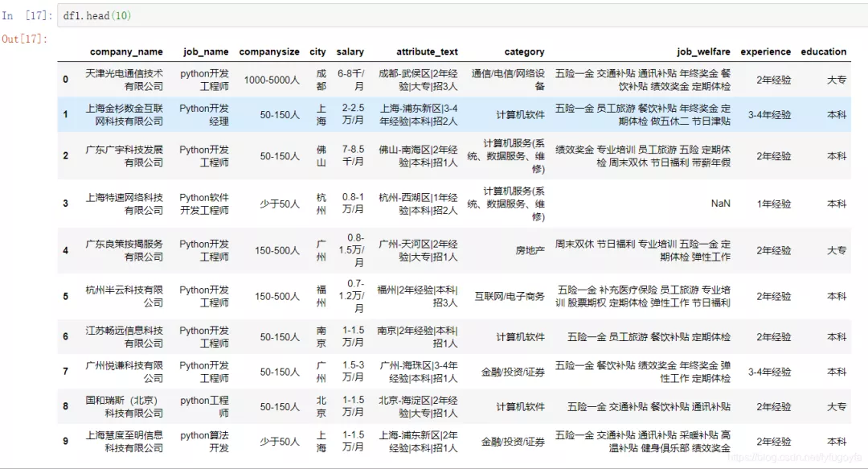Click the highlighted row index 1
The height and width of the screenshot is (469, 868).
pos(64,115)
